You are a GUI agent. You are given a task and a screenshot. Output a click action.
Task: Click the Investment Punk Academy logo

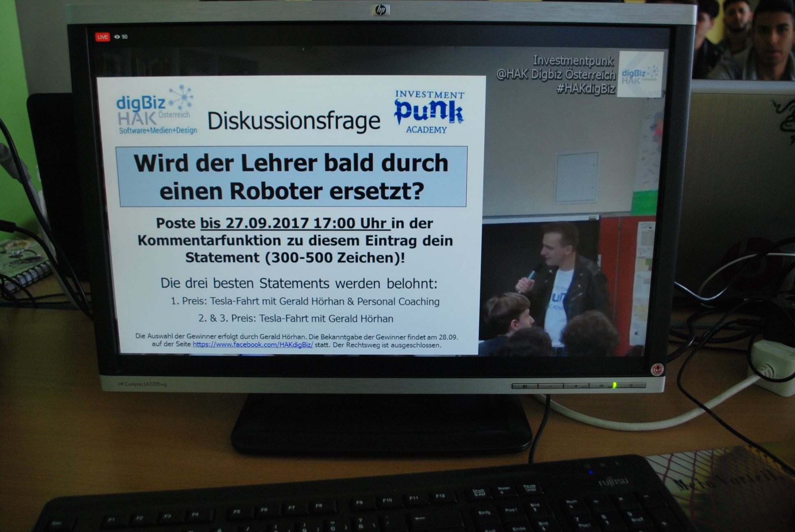[x=429, y=112]
